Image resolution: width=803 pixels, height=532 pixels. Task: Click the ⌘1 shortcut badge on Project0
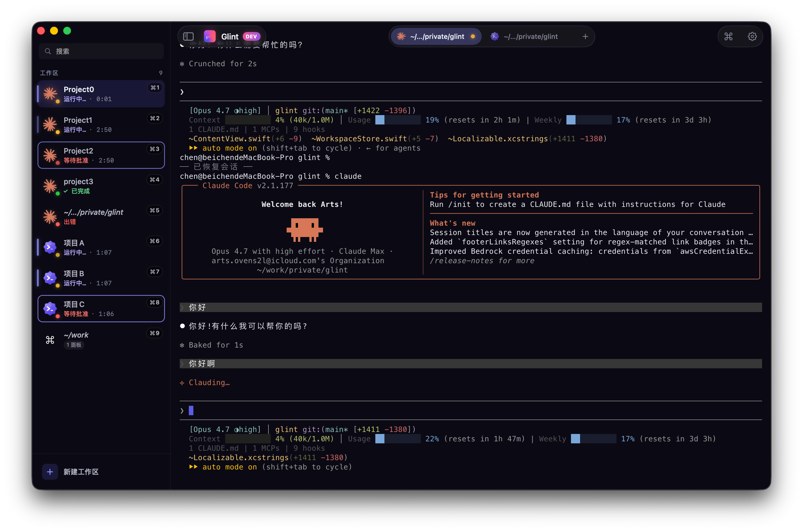[155, 88]
